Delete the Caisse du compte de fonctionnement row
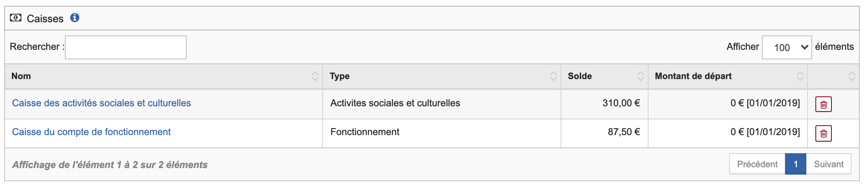The image size is (868, 187). click(823, 133)
